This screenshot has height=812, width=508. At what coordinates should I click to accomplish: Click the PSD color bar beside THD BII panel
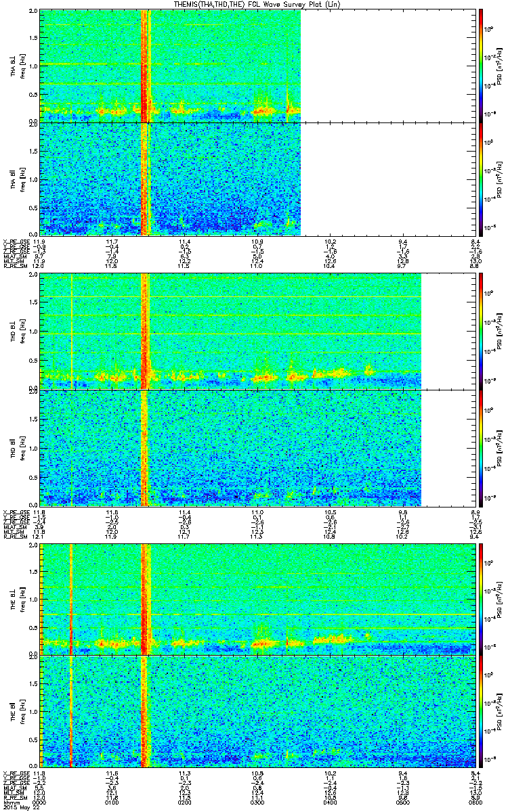[480, 447]
